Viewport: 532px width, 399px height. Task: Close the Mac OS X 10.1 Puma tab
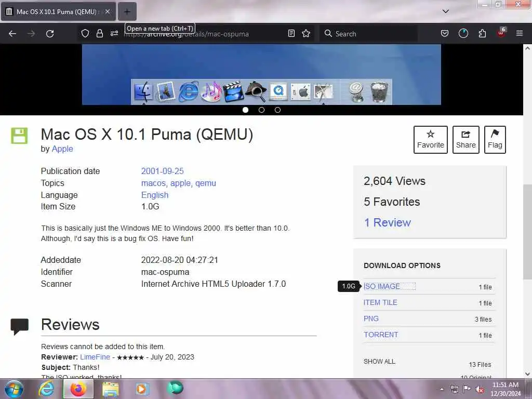click(107, 11)
